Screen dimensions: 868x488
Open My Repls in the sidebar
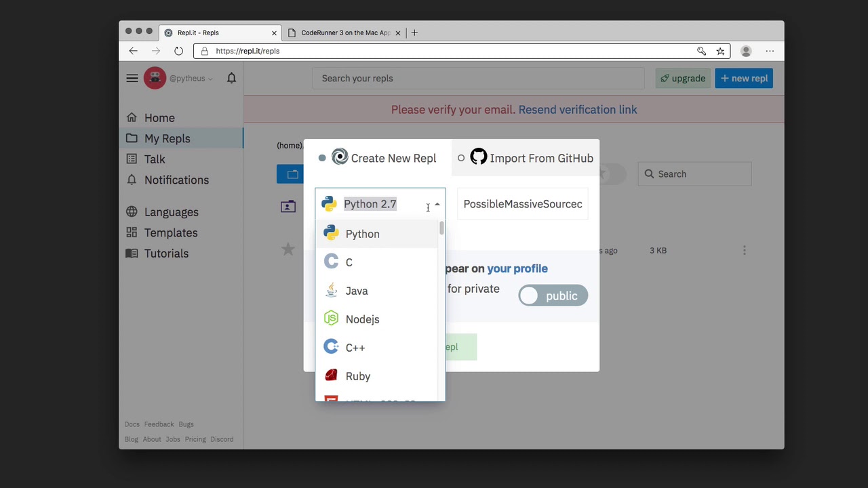click(x=181, y=138)
